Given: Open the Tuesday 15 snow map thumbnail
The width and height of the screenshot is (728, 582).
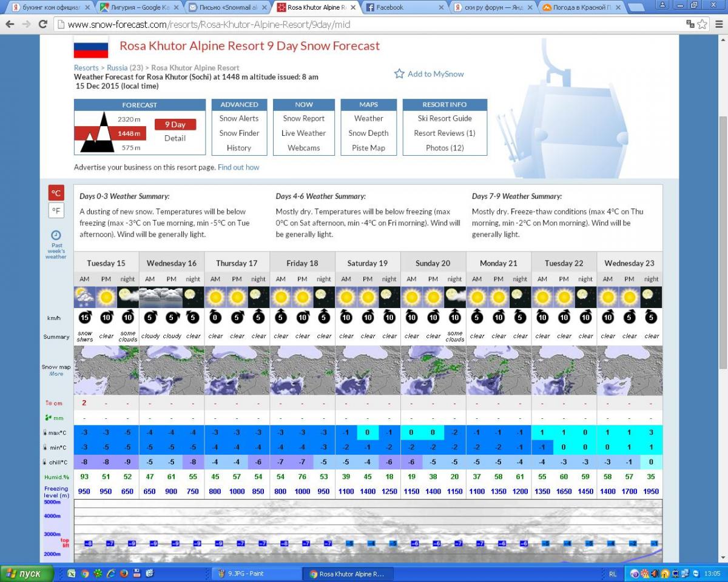Looking at the screenshot, I should point(106,370).
